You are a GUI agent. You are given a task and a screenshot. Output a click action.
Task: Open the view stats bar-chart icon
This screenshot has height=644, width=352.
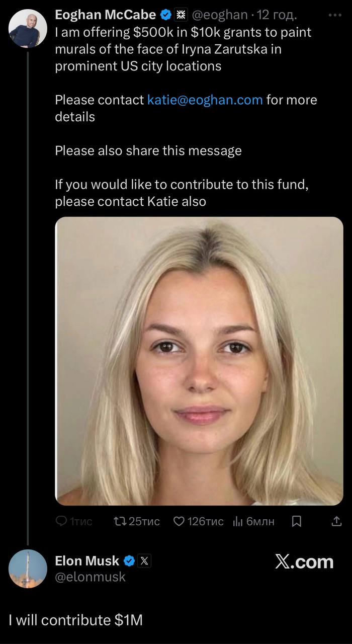(x=238, y=522)
